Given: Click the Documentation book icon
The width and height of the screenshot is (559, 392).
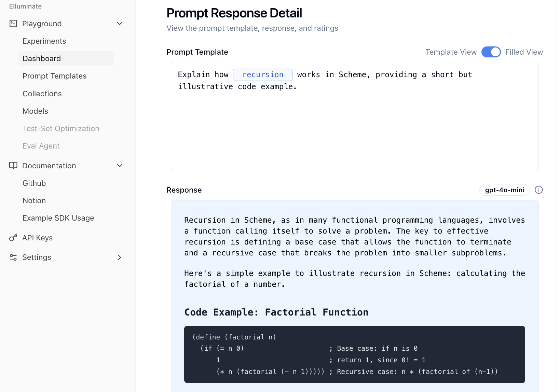Looking at the screenshot, I should [x=13, y=166].
